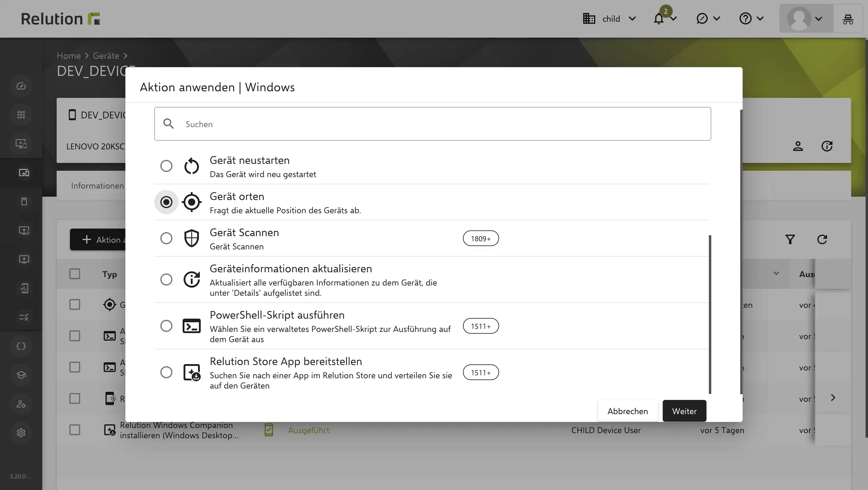Click the refresh info icon in device card
868x490 pixels.
[827, 146]
